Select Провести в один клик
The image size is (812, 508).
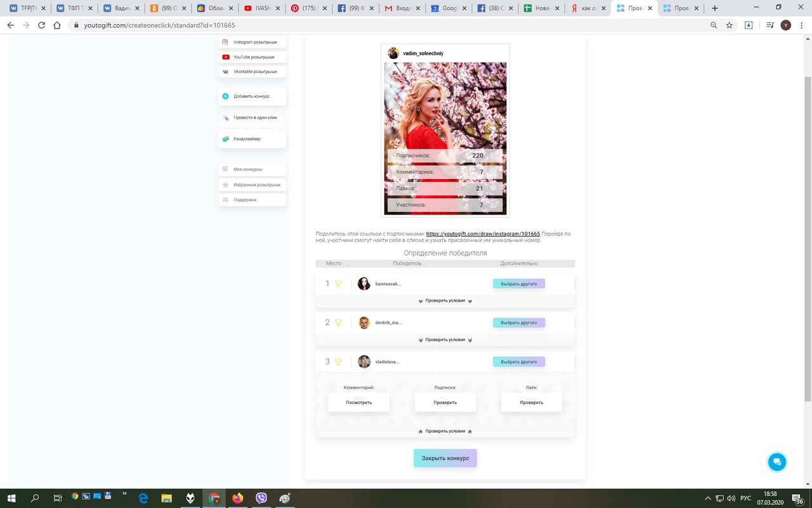(x=252, y=117)
